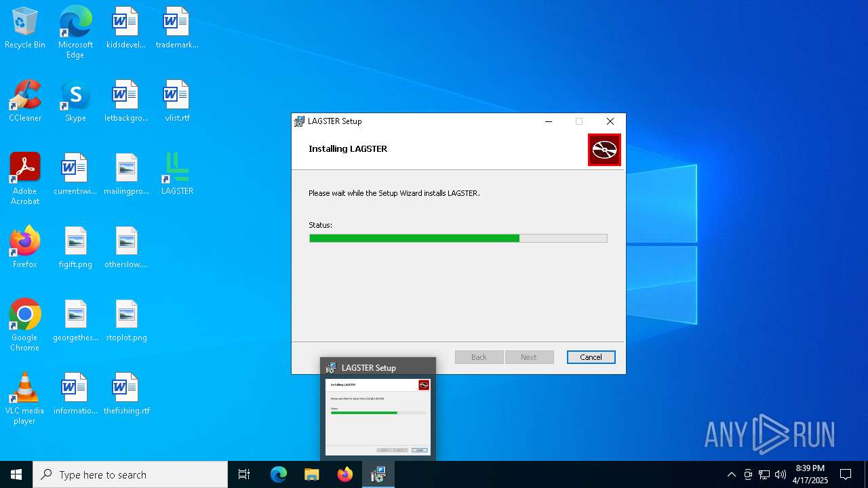Image resolution: width=868 pixels, height=488 pixels.
Task: Click the 'Status:' label
Action: [320, 225]
